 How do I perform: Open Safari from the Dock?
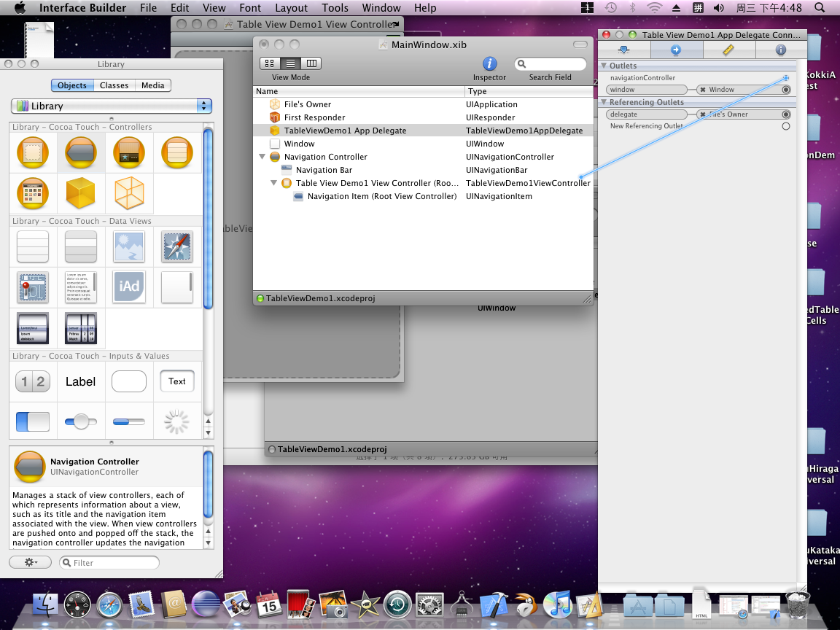coord(110,604)
